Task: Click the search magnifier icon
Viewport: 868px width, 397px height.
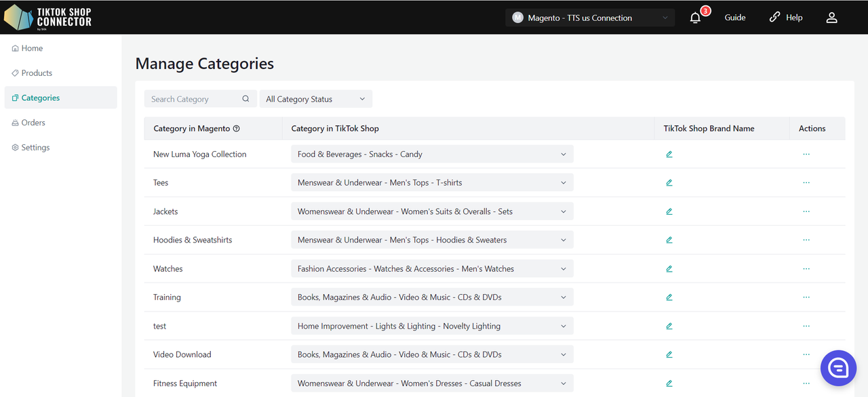Action: (x=245, y=99)
